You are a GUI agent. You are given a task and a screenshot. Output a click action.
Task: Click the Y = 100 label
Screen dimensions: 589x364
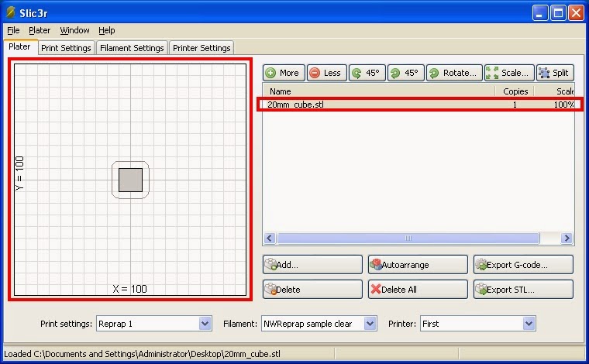click(19, 173)
